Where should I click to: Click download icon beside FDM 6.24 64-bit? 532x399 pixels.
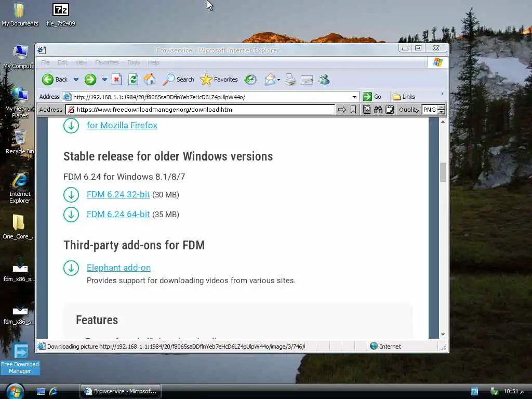71,215
